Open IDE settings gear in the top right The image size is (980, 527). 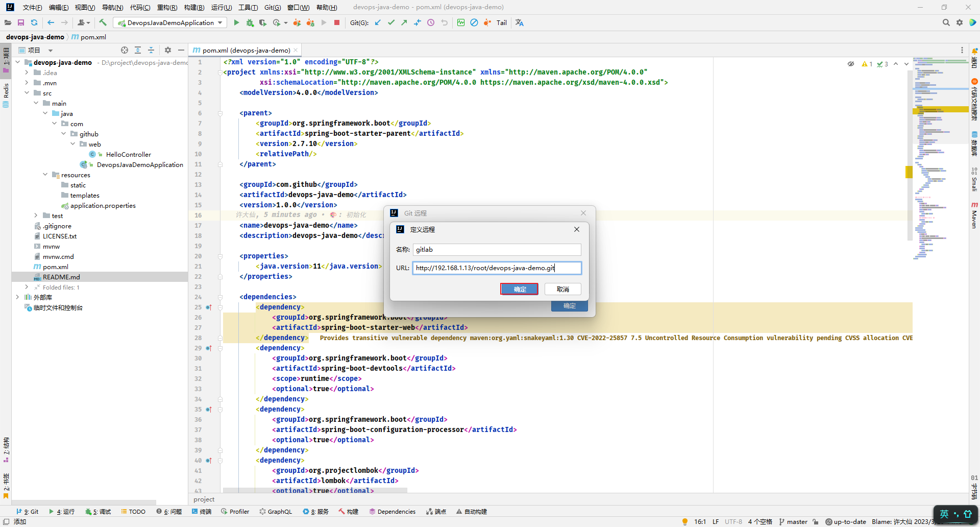point(960,22)
